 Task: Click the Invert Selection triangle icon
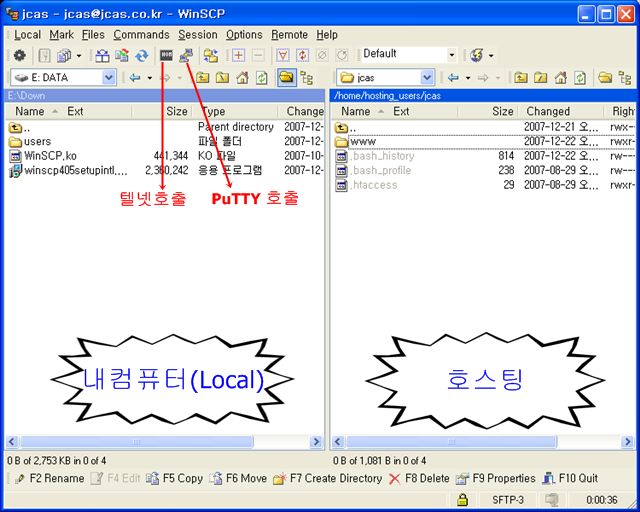[283, 55]
